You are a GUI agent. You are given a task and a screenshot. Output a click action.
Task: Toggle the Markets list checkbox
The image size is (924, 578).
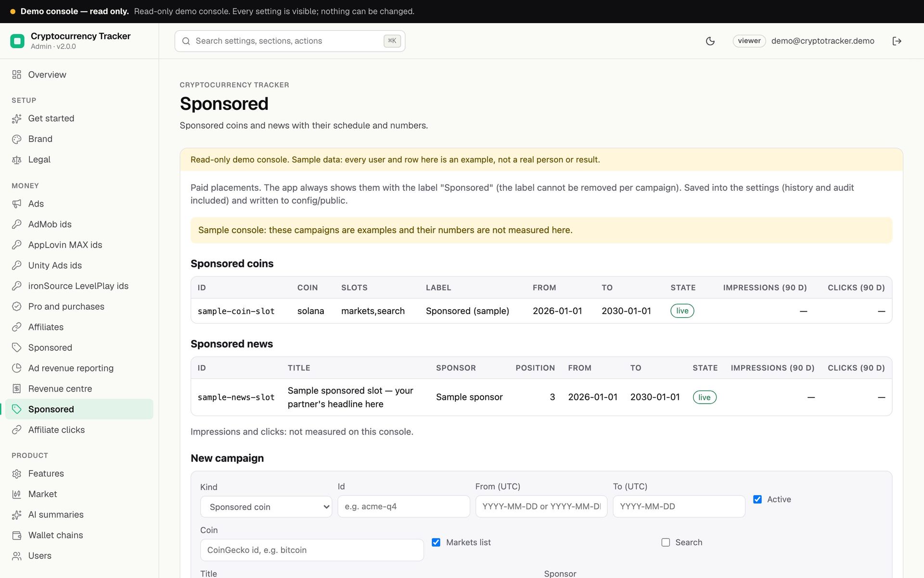[x=436, y=542]
